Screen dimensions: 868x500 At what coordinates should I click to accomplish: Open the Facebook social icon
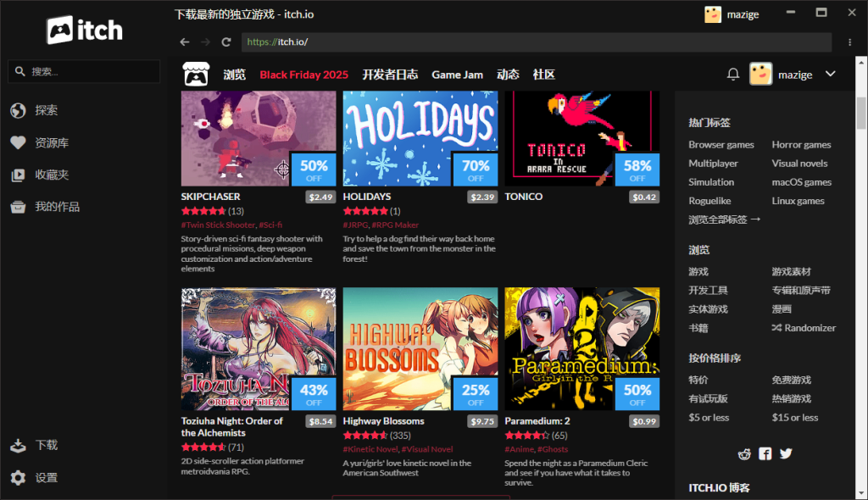coord(765,453)
